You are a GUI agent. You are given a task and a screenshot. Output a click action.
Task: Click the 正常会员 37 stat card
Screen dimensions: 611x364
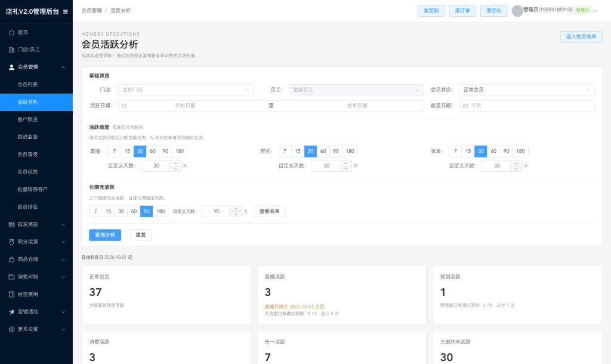click(x=166, y=295)
